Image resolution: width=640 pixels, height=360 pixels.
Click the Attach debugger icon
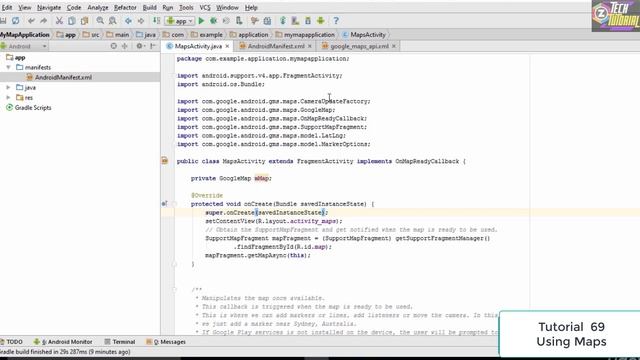point(239,21)
